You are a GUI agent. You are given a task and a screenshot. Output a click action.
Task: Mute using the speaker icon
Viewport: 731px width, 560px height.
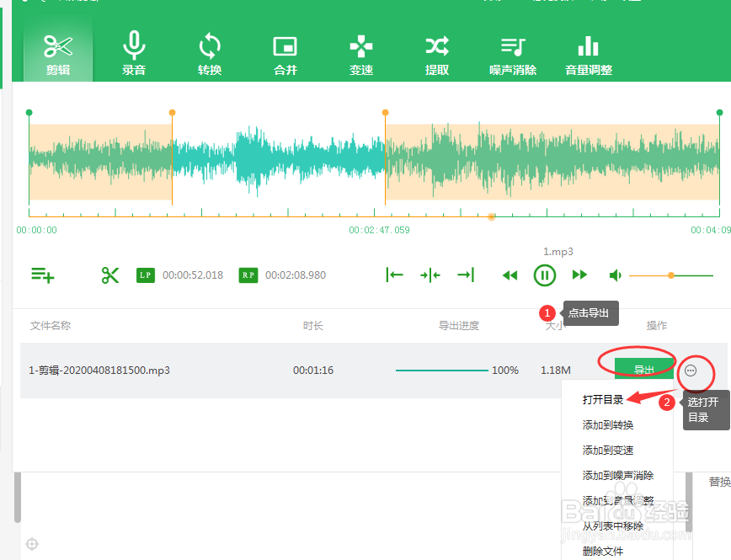(616, 275)
